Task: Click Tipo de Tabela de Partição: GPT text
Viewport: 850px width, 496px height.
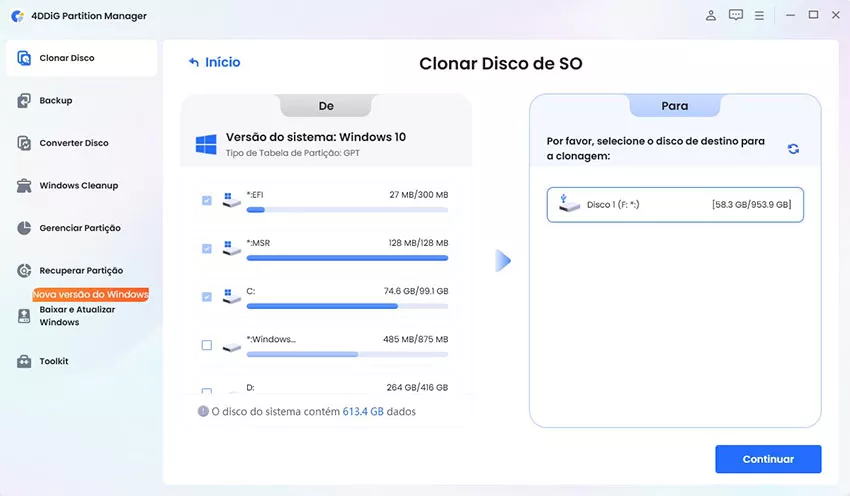Action: tap(293, 153)
